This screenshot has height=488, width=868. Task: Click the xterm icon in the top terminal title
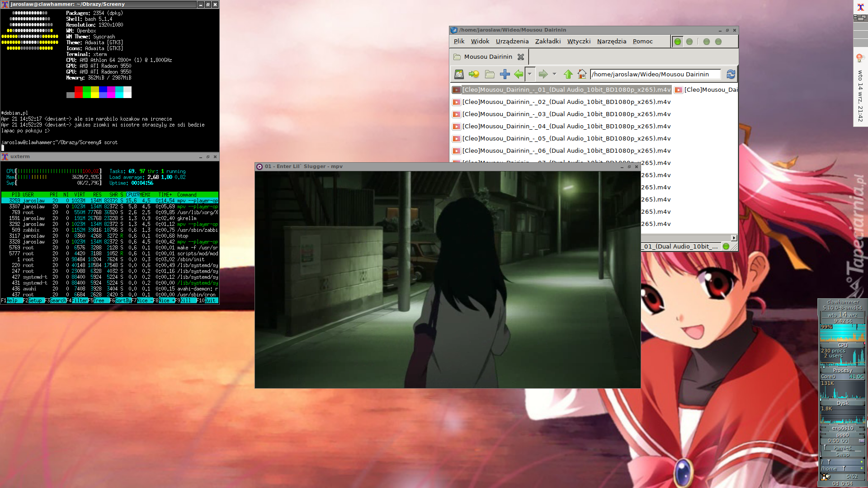click(5, 5)
